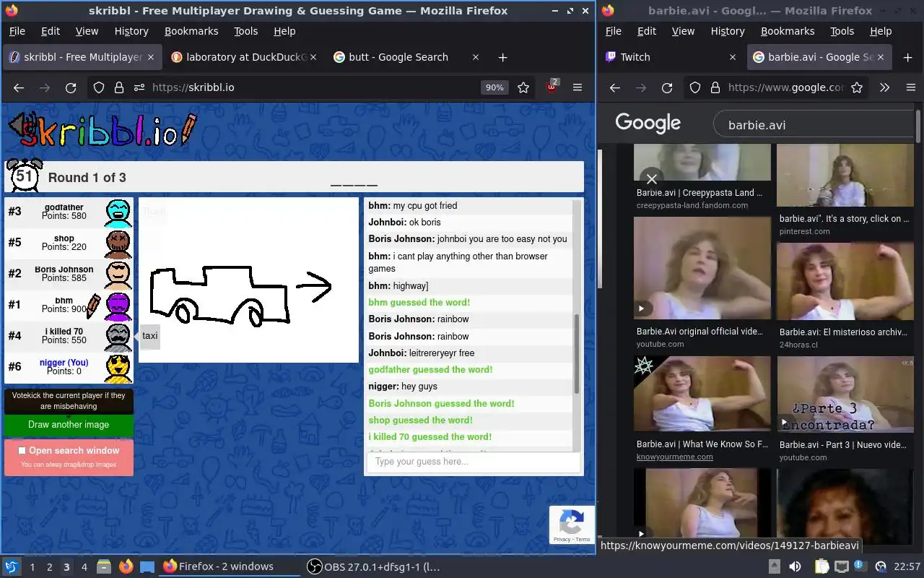Image resolution: width=924 pixels, height=578 pixels.
Task: Open tracking protection shield in skribbl window
Action: point(99,87)
